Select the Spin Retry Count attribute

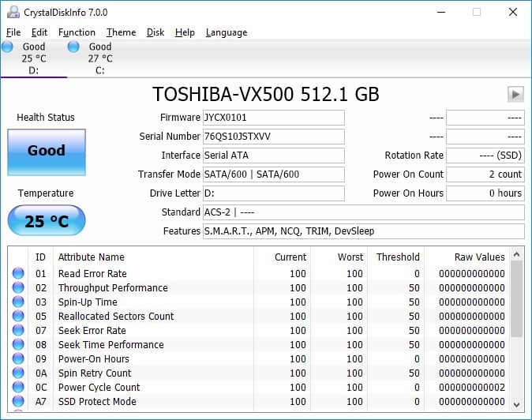click(95, 373)
